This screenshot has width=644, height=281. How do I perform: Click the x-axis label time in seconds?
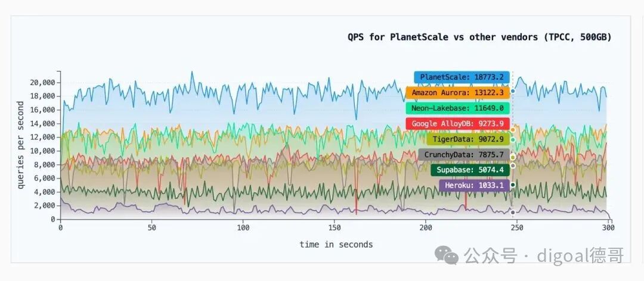(x=336, y=245)
